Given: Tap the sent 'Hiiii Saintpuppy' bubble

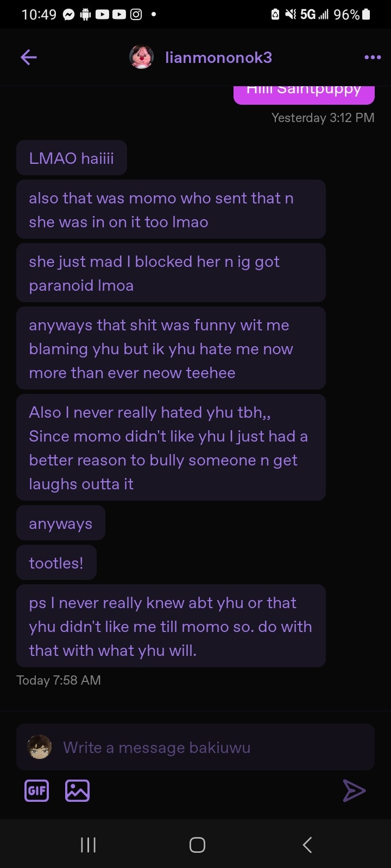Looking at the screenshot, I should pyautogui.click(x=304, y=93).
